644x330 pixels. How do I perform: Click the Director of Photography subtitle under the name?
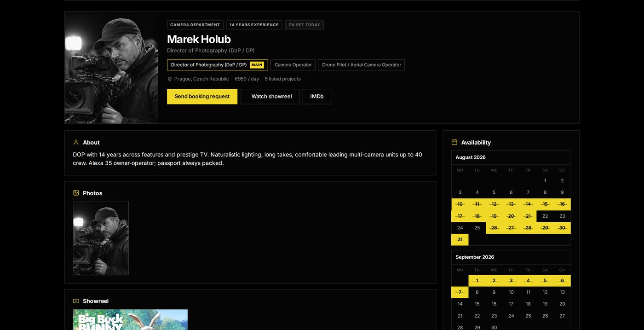211,51
